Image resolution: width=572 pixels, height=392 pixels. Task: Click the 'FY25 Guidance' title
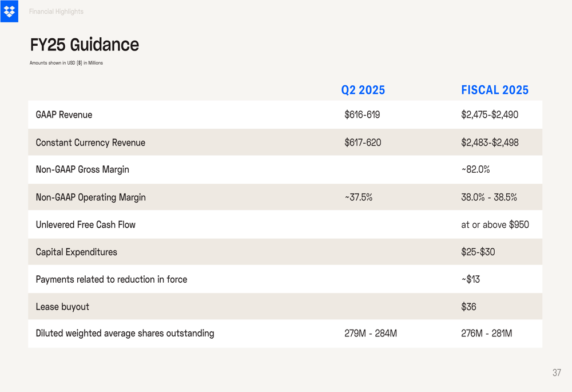tap(84, 45)
